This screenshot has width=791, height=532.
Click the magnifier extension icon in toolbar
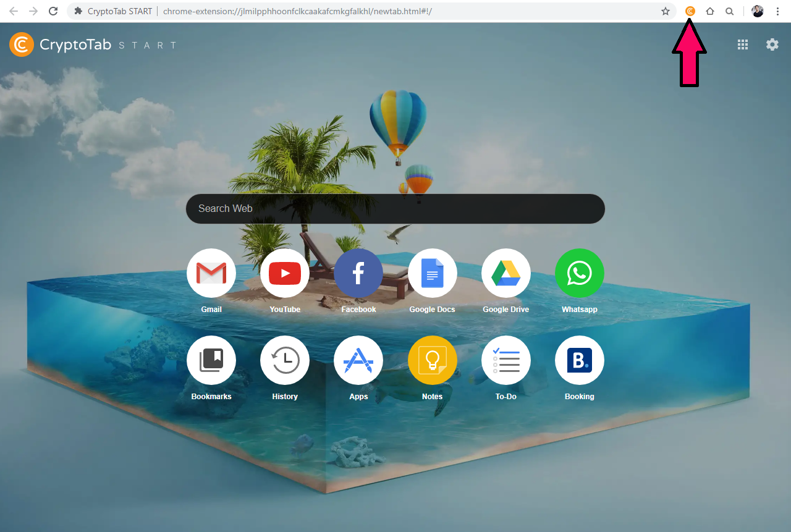(730, 11)
